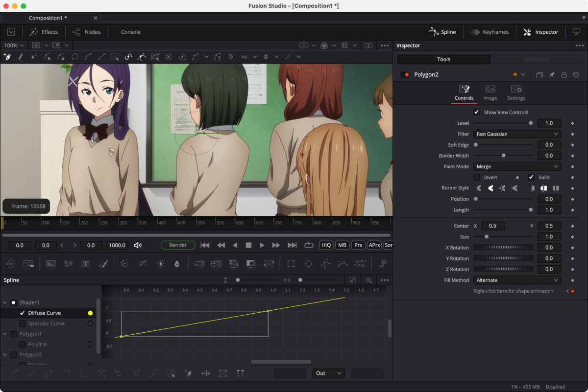Toggle loop playback mode
Viewport: 588px width, 392px height.
pos(309,245)
